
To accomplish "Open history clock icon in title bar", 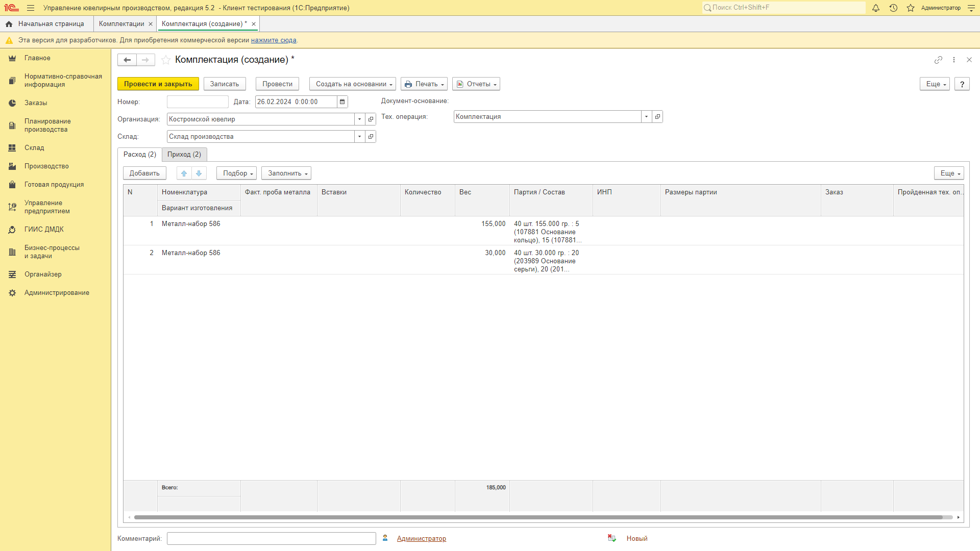I will tap(893, 8).
